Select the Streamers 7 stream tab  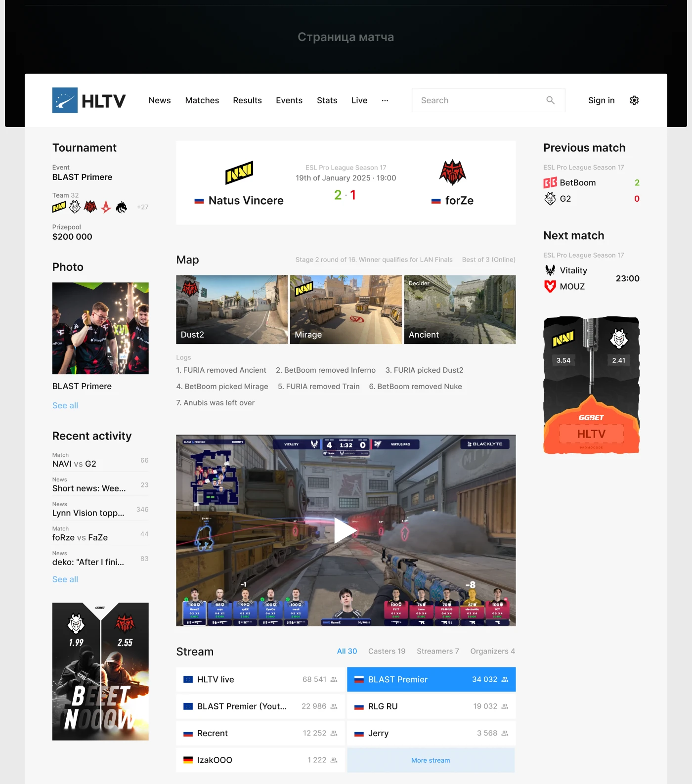(437, 652)
